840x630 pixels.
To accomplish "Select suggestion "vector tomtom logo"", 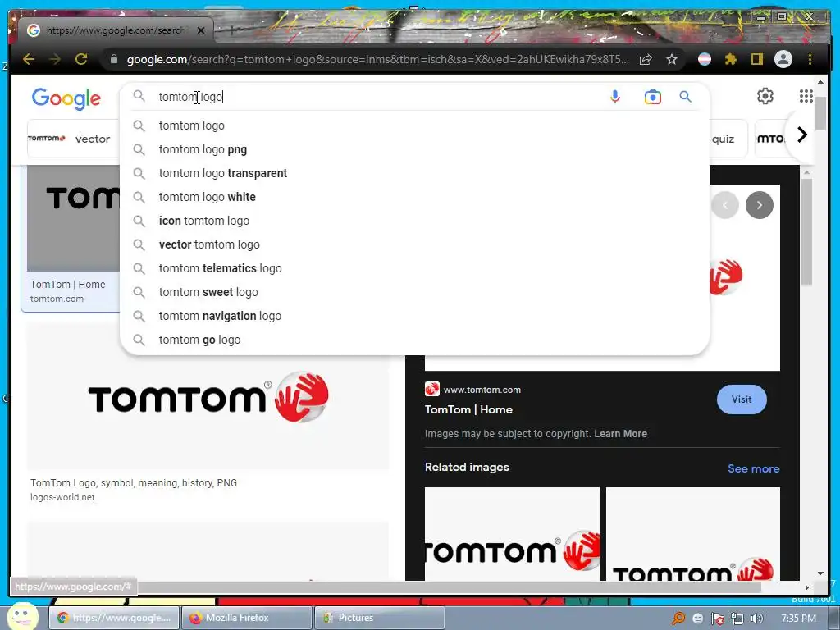I will [414, 244].
